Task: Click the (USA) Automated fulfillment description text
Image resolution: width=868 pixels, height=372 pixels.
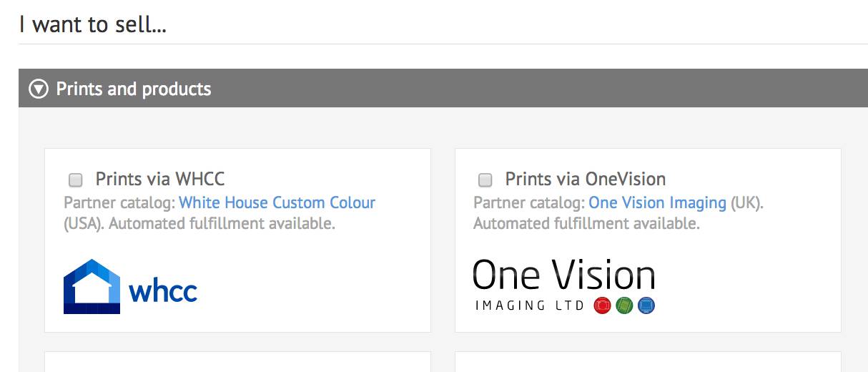Action: 199,223
